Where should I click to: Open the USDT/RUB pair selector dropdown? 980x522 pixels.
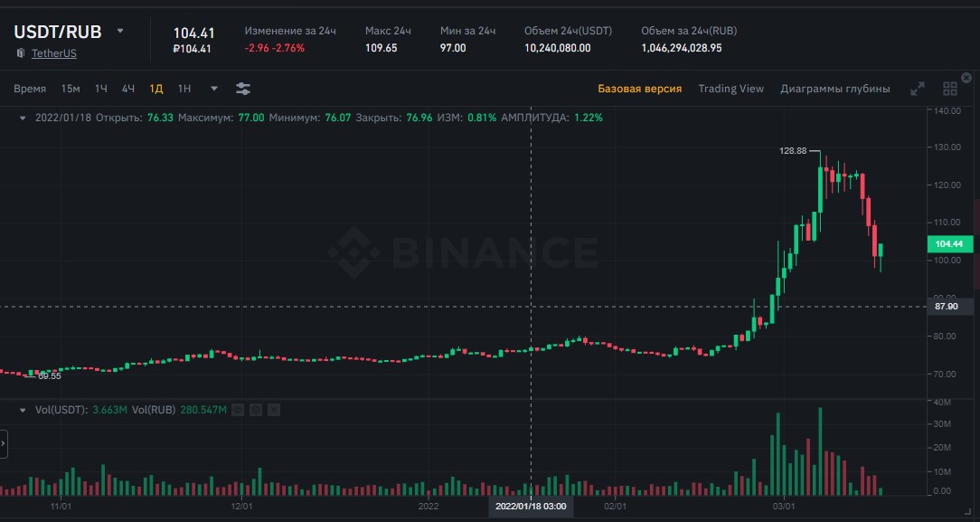[x=120, y=31]
